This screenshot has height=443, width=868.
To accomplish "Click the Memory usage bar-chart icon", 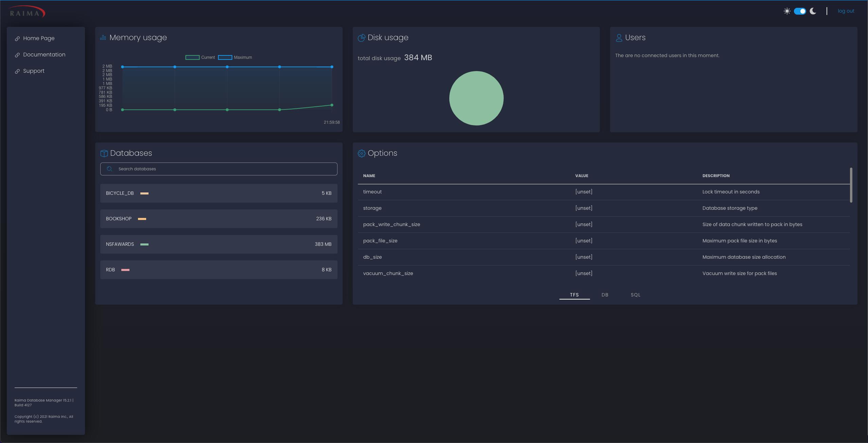I will click(103, 38).
